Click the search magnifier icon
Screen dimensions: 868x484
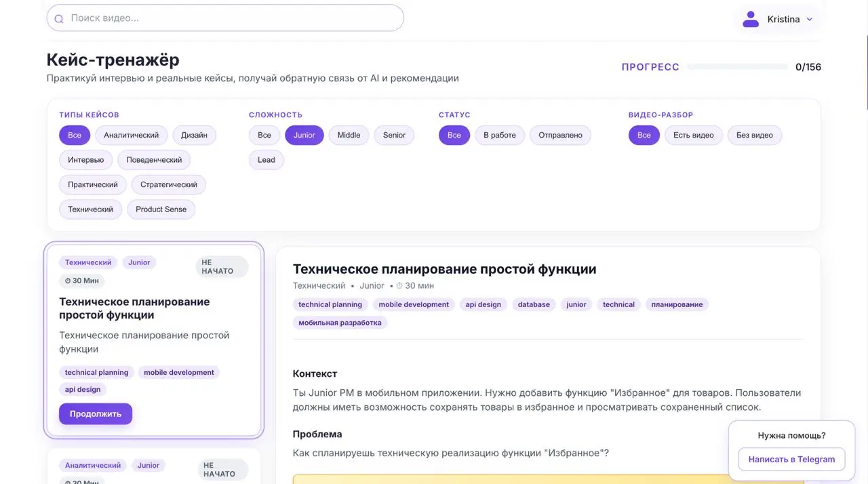click(59, 19)
